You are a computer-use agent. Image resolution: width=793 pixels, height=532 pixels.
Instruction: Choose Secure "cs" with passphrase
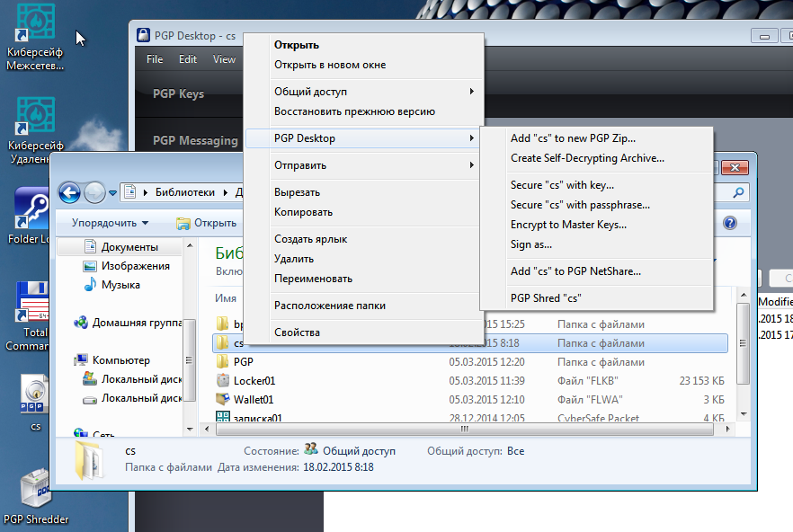[x=580, y=205]
